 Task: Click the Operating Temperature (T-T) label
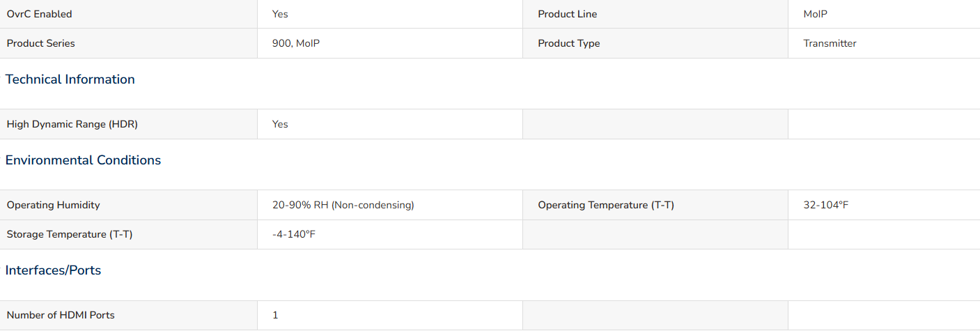(x=606, y=205)
